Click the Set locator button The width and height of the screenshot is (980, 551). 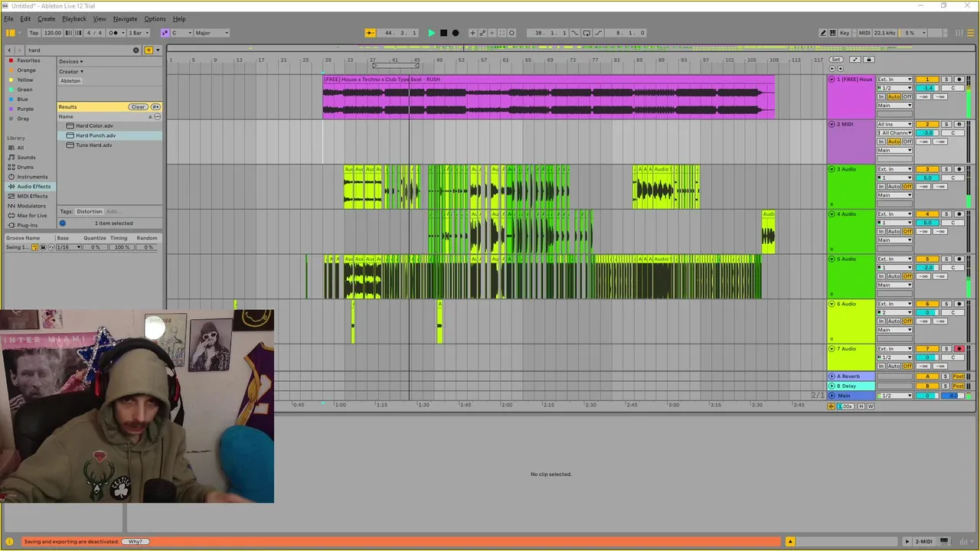[836, 60]
